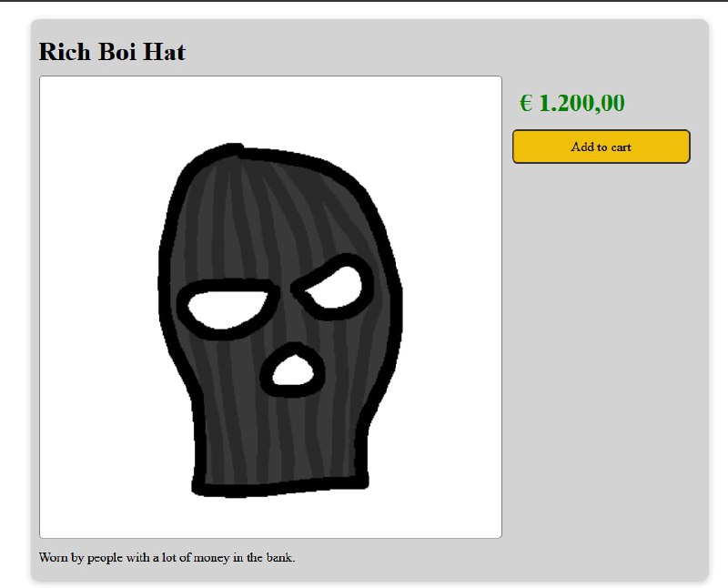Open the balaclava product image
Viewport: 728px width, 588px height.
[x=270, y=307]
